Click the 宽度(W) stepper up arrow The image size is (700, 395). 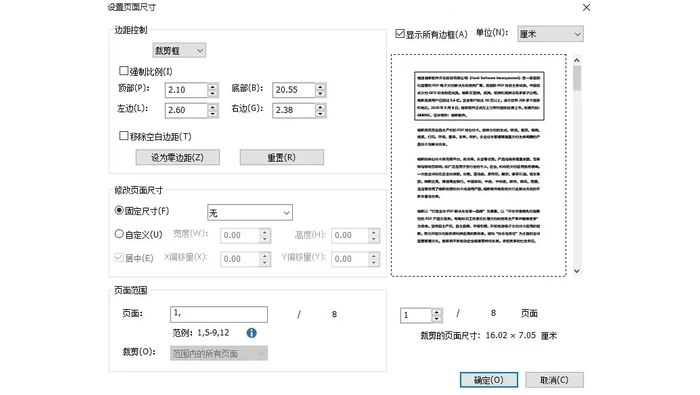265,232
